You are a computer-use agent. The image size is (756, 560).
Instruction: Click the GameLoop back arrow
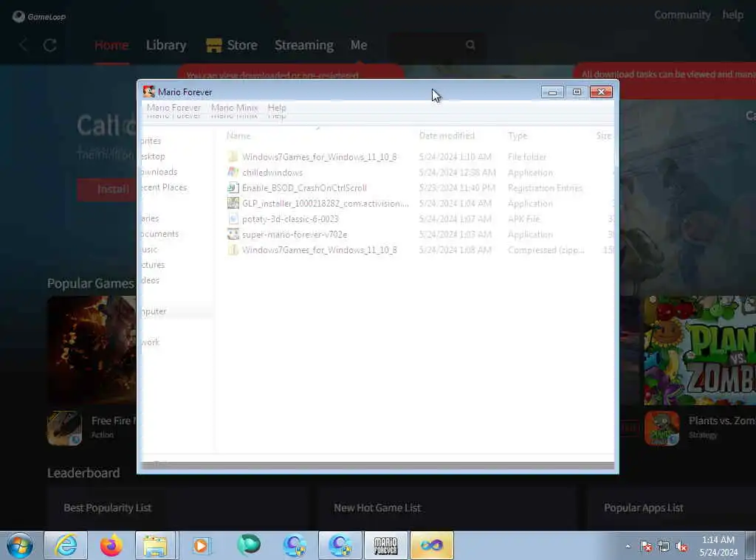pos(23,45)
